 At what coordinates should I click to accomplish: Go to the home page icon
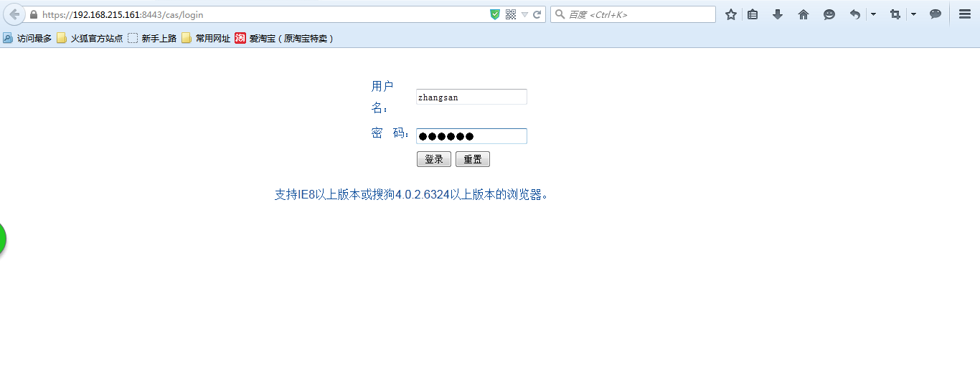(x=804, y=14)
